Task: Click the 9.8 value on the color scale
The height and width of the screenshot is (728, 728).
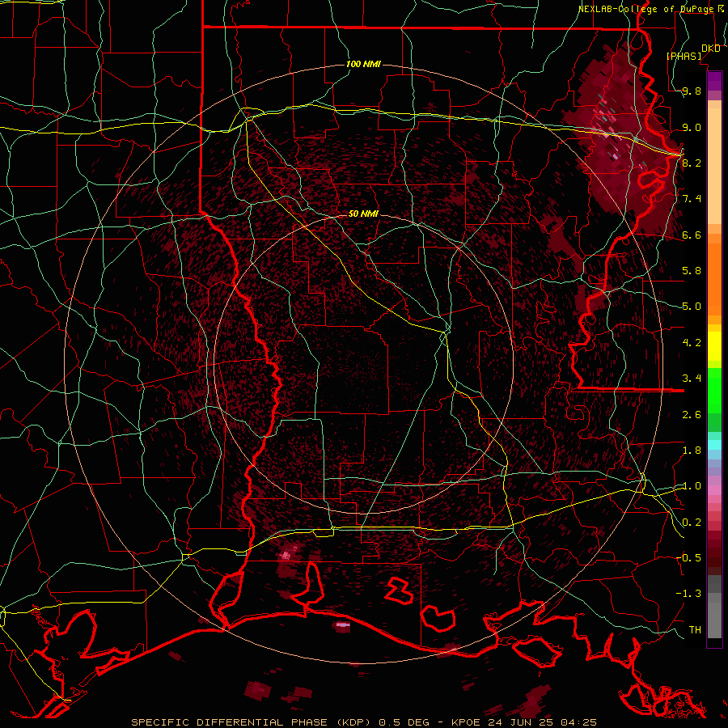Action: click(692, 91)
